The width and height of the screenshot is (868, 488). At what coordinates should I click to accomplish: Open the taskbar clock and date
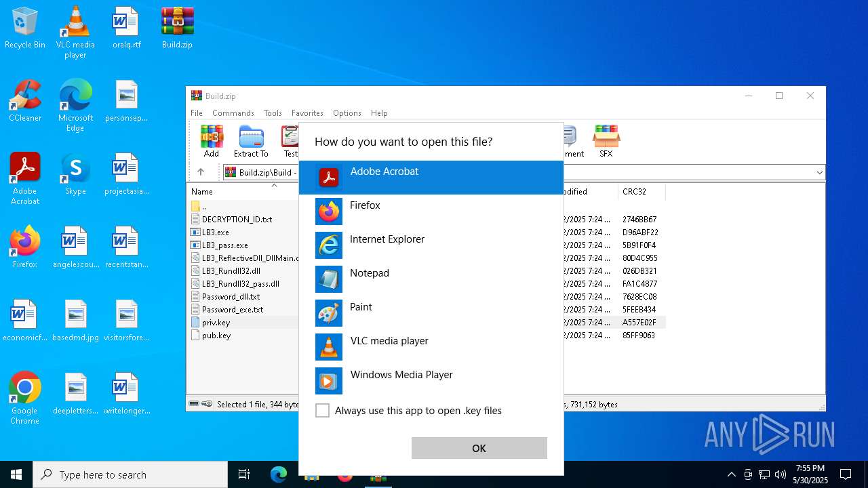pos(810,474)
